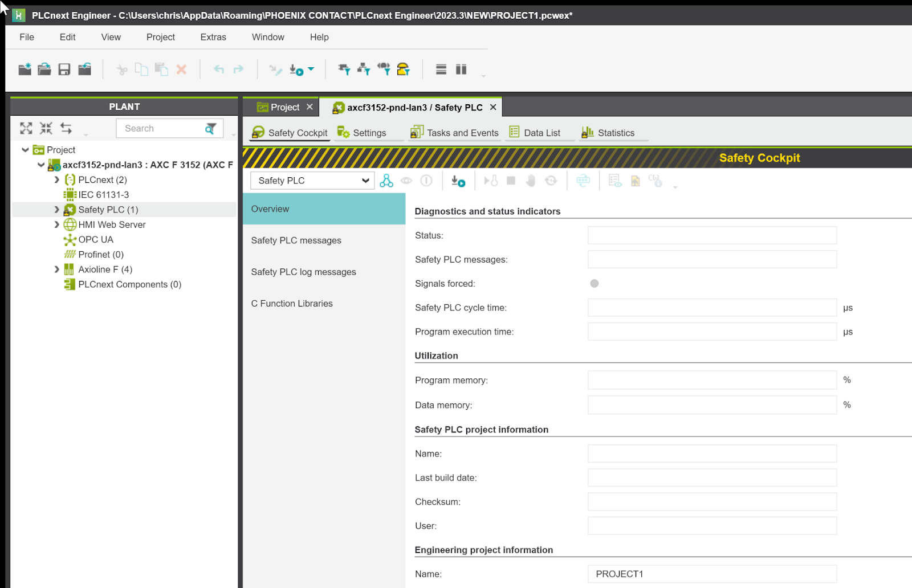Image resolution: width=912 pixels, height=588 pixels.
Task: Click the teal device sync icon
Action: [583, 181]
